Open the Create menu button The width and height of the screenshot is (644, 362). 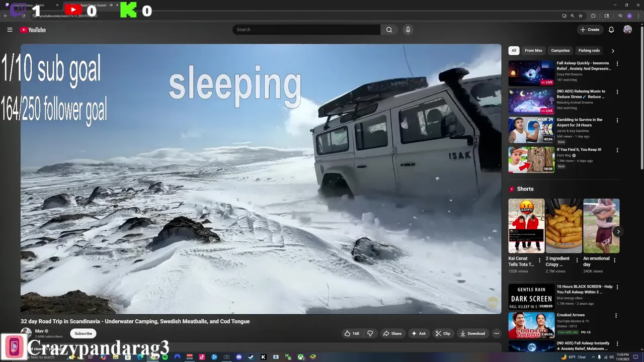coord(590,30)
